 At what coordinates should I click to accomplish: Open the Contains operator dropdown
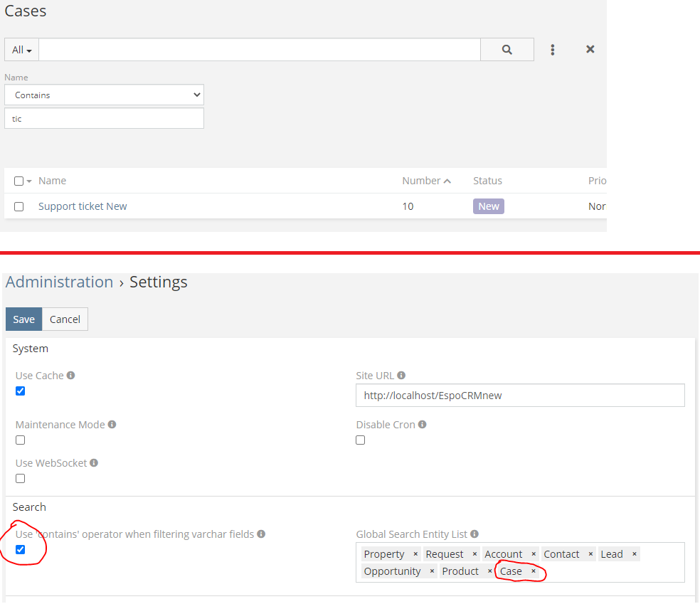click(104, 95)
